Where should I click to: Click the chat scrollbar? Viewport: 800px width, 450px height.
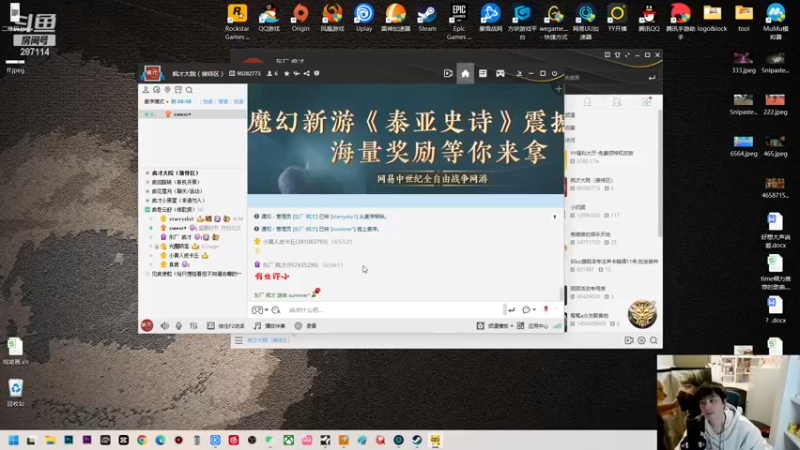coord(562,294)
